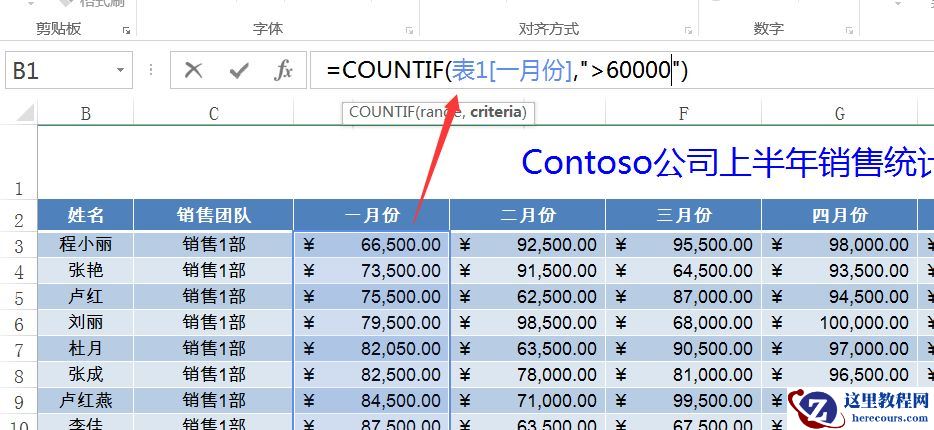Image resolution: width=934 pixels, height=430 pixels.
Task: Click the 销售团队 header cell
Action: tap(214, 215)
